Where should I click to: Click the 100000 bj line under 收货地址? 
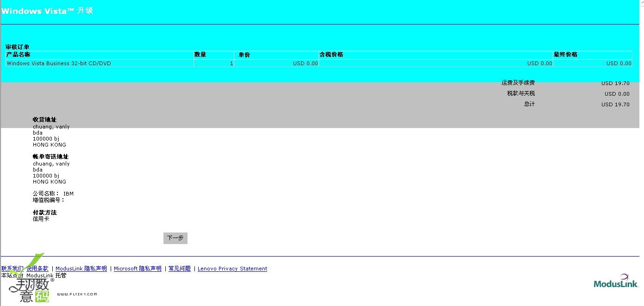[x=46, y=139]
